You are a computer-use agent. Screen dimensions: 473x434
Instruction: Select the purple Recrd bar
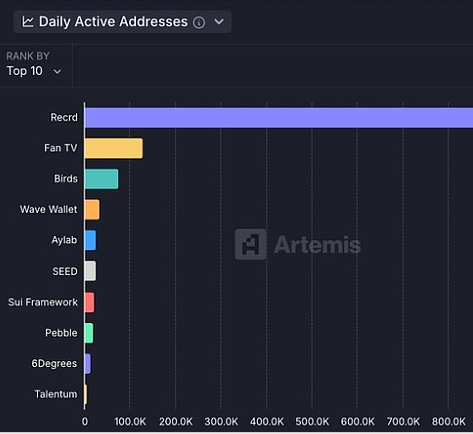279,117
